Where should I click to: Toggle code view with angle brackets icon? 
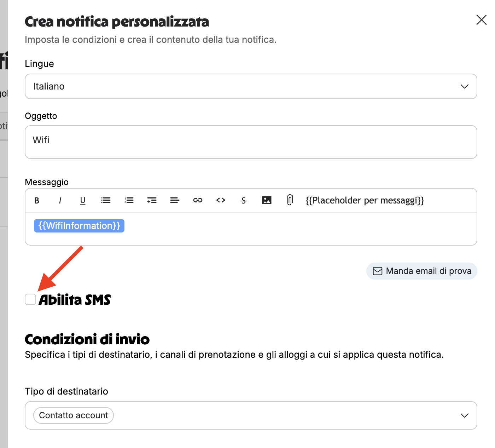tap(221, 200)
